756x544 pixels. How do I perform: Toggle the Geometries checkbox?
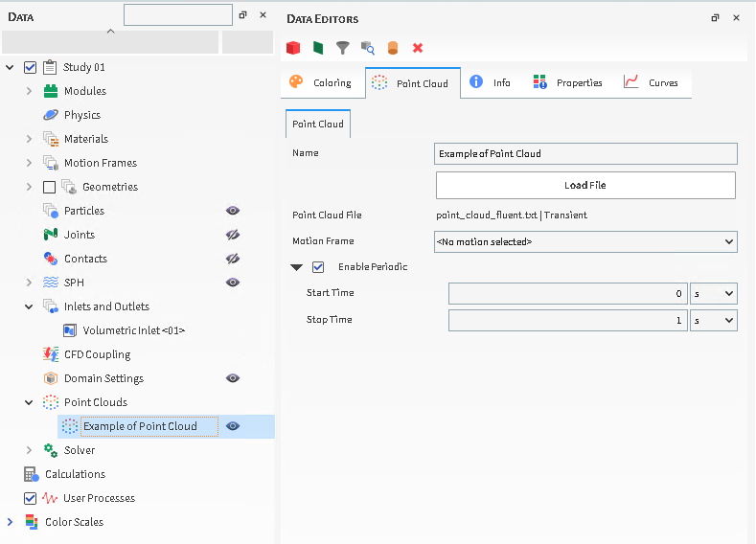[x=50, y=187]
